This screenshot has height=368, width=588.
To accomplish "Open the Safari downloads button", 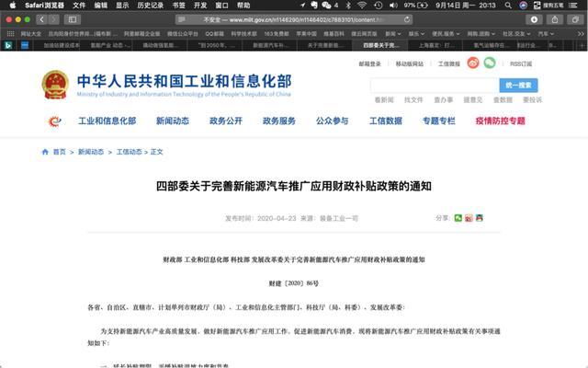I will tap(534, 19).
